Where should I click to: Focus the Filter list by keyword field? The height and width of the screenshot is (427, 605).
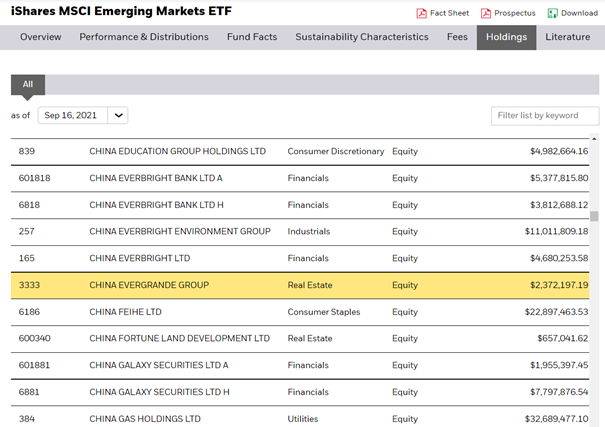(x=545, y=116)
